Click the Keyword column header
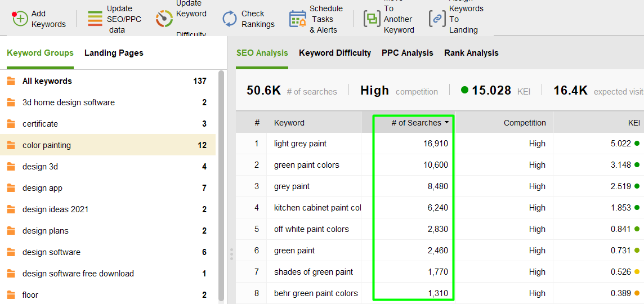 289,123
